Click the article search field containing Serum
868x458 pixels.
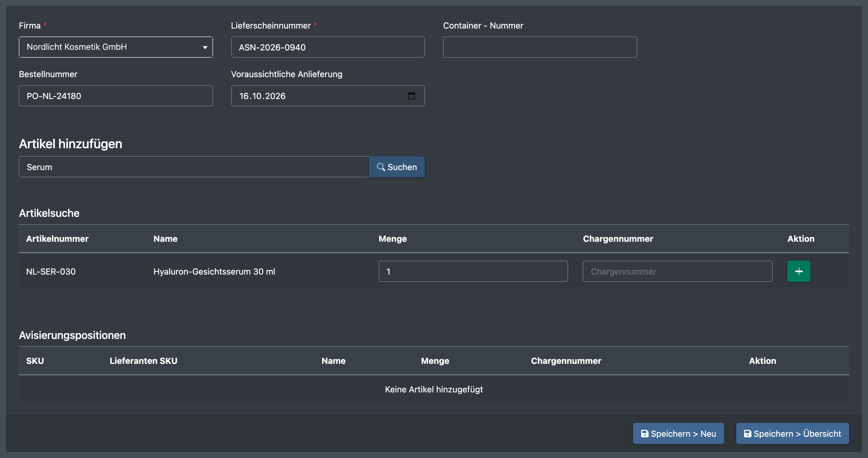[194, 167]
